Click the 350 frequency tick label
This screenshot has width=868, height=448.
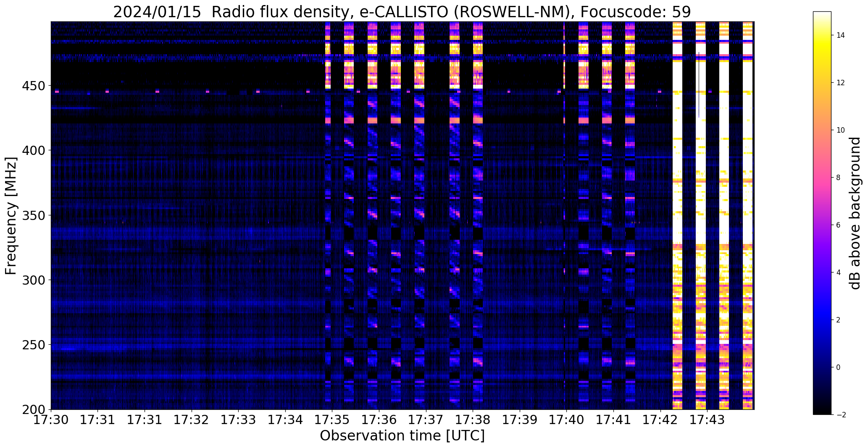(x=34, y=215)
